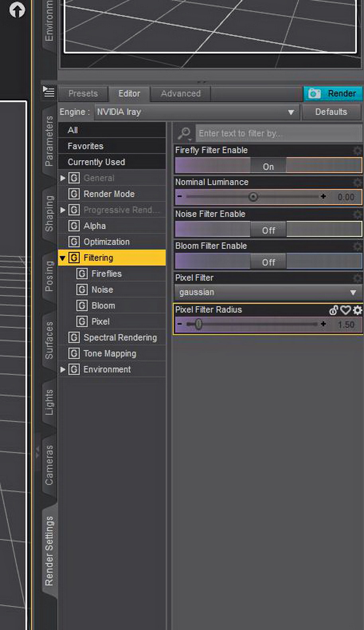This screenshot has width=364, height=630.
Task: Open Pixel Filter gear settings
Action: (357, 278)
